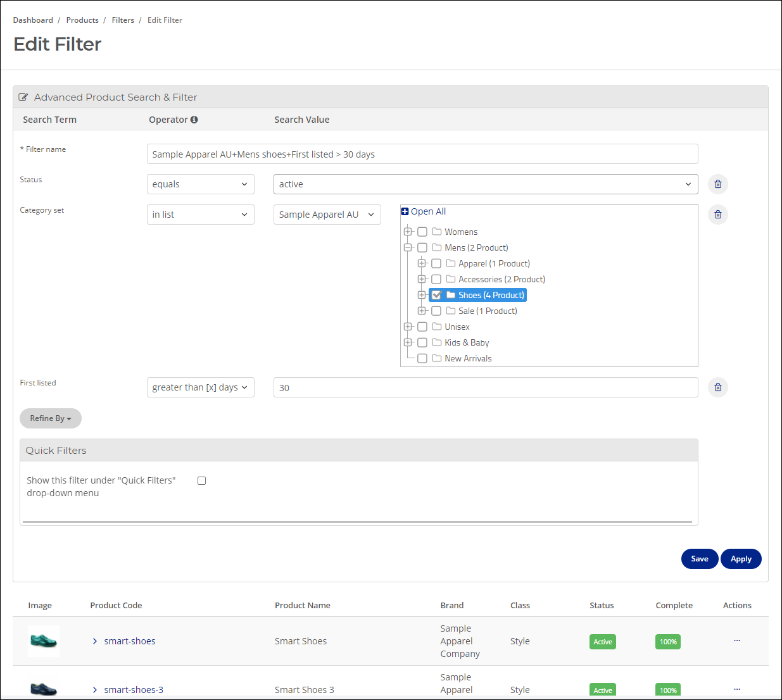Tick the New Arrivals category checkbox
The image size is (782, 700).
click(422, 358)
